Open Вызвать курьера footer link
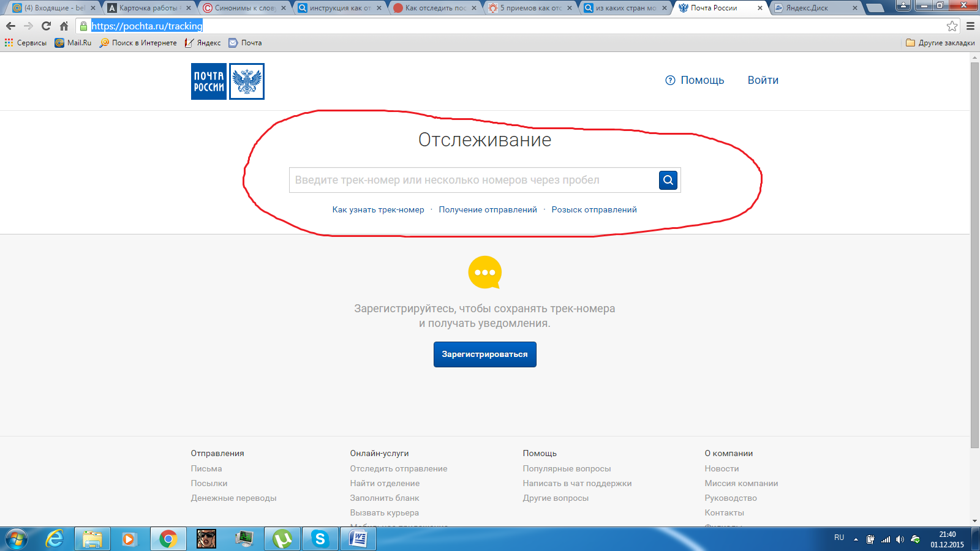The image size is (980, 551). (385, 512)
